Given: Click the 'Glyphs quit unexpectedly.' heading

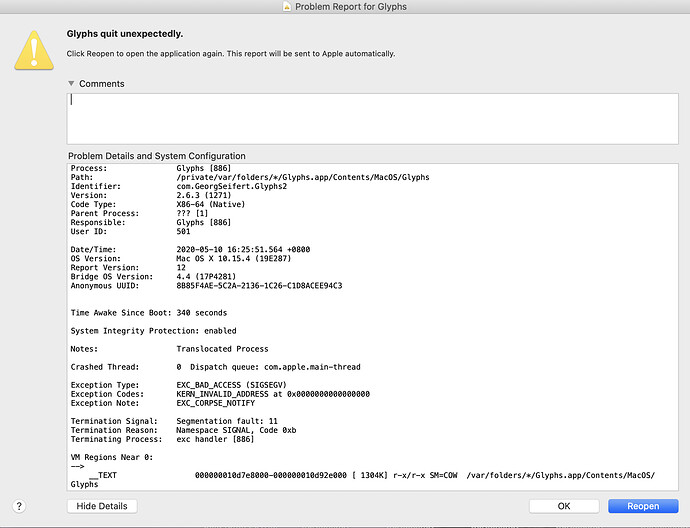Looking at the screenshot, I should [125, 34].
